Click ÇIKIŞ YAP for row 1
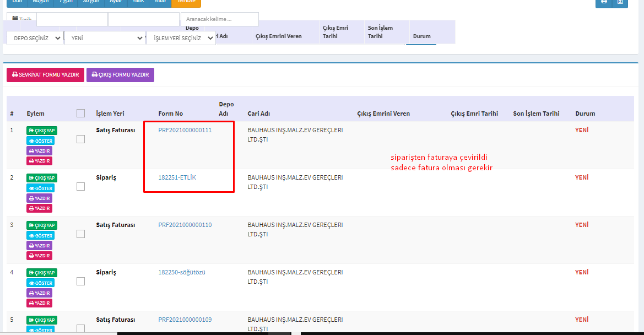The image size is (644, 335). 41,131
